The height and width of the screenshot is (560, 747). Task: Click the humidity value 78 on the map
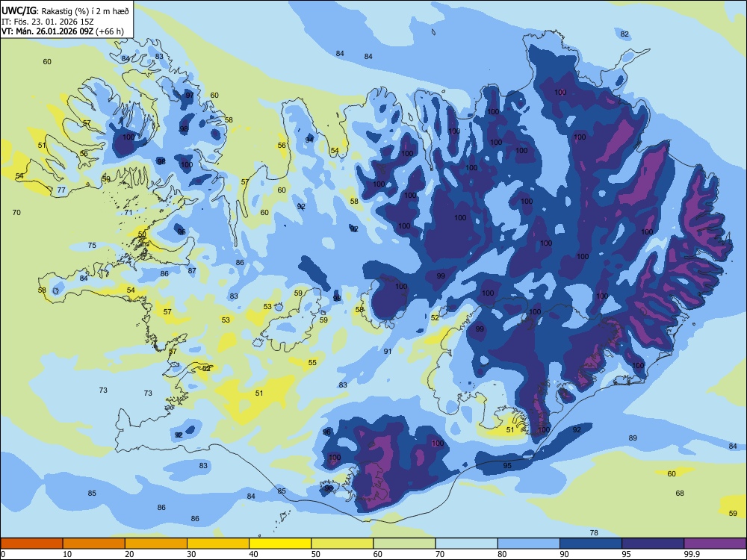(x=594, y=533)
